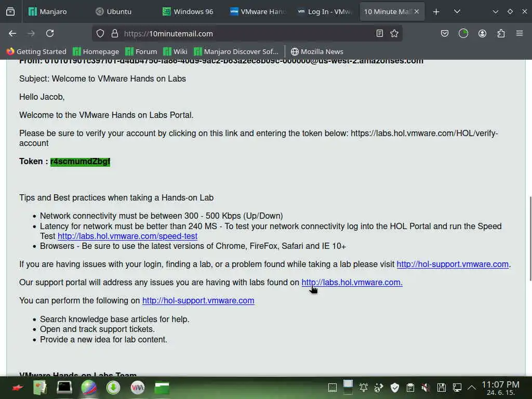Viewport: 532px width, 399px height.
Task: Open the updates gear tray icon
Action: (379, 388)
